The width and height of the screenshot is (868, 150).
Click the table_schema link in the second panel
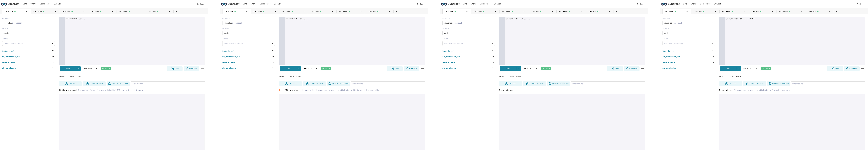228,62
